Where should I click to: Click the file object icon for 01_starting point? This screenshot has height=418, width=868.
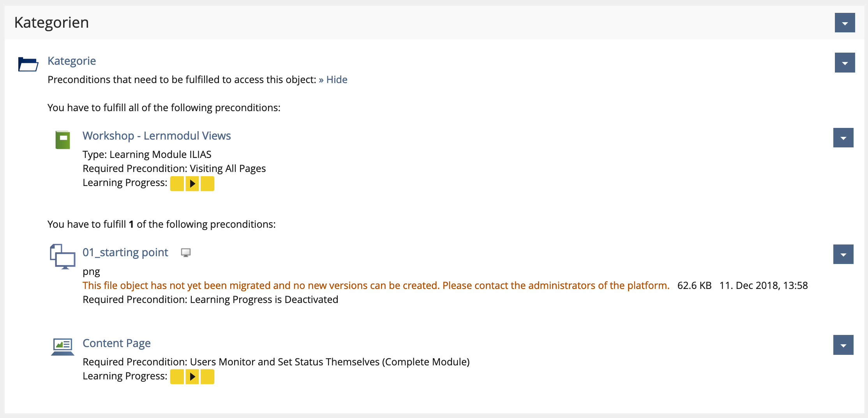pyautogui.click(x=62, y=256)
